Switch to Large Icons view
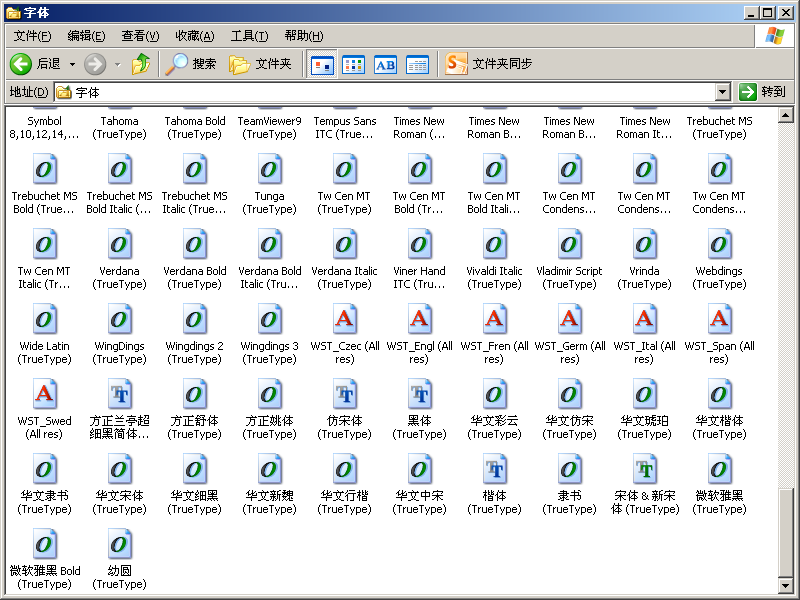Image resolution: width=800 pixels, height=600 pixels. pyautogui.click(x=322, y=64)
